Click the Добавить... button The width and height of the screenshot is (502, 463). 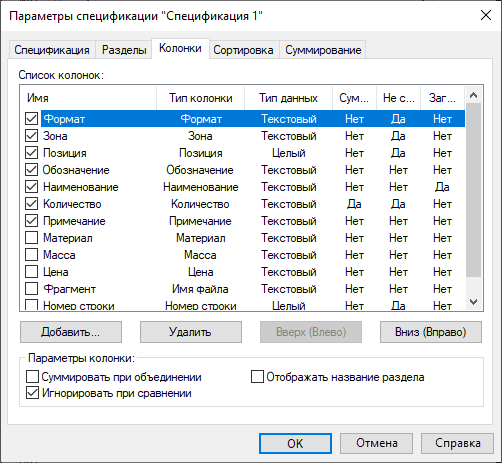pos(71,332)
